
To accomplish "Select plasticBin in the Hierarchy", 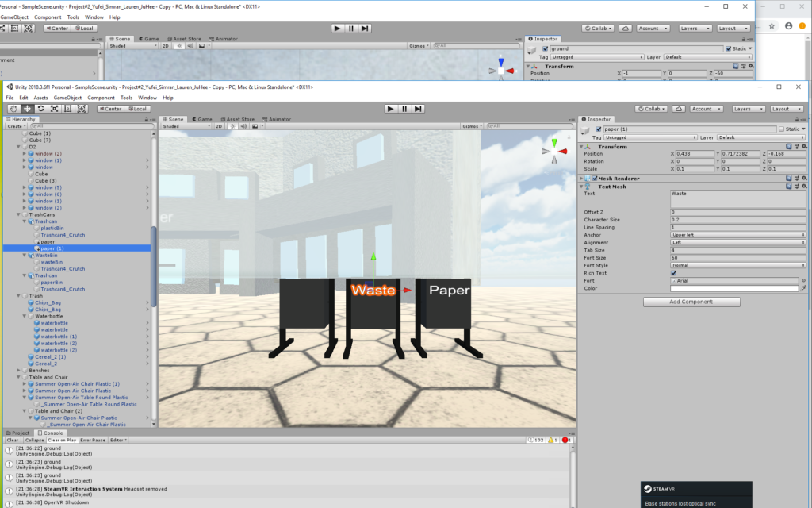I will (52, 228).
